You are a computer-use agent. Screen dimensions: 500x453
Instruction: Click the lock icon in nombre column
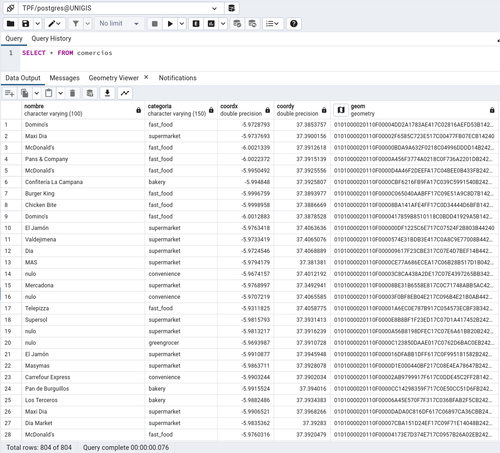(138, 110)
